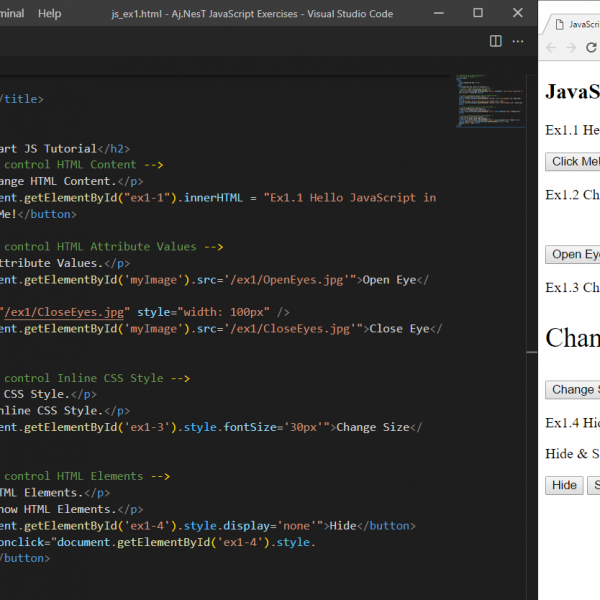This screenshot has width=600, height=600.
Task: Reload the page in the browser
Action: [x=592, y=48]
